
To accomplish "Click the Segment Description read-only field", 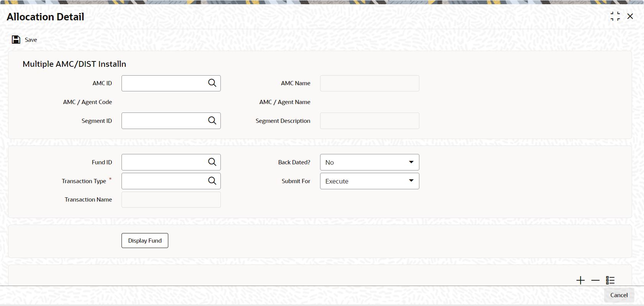I will [x=370, y=121].
